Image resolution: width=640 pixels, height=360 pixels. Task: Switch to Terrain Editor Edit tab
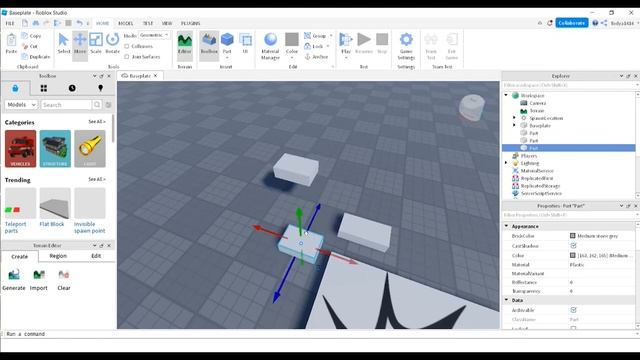point(96,256)
